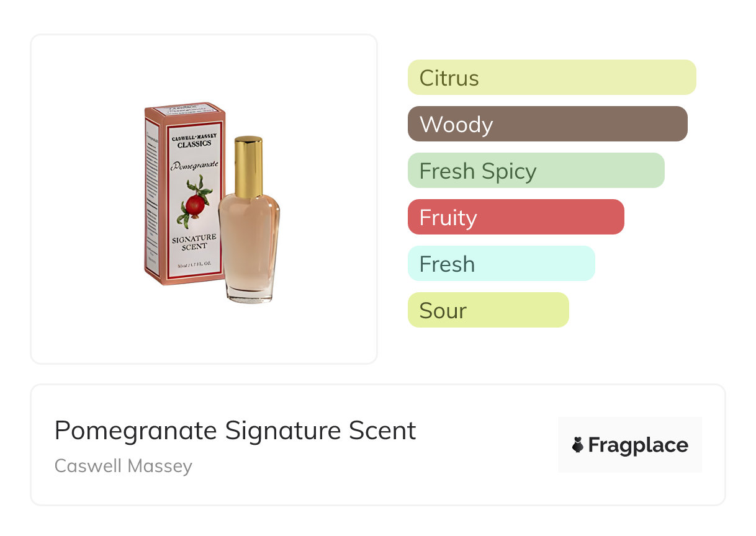Open the Pomegranate Signature Scent title
756x536 pixels.
pos(235,431)
